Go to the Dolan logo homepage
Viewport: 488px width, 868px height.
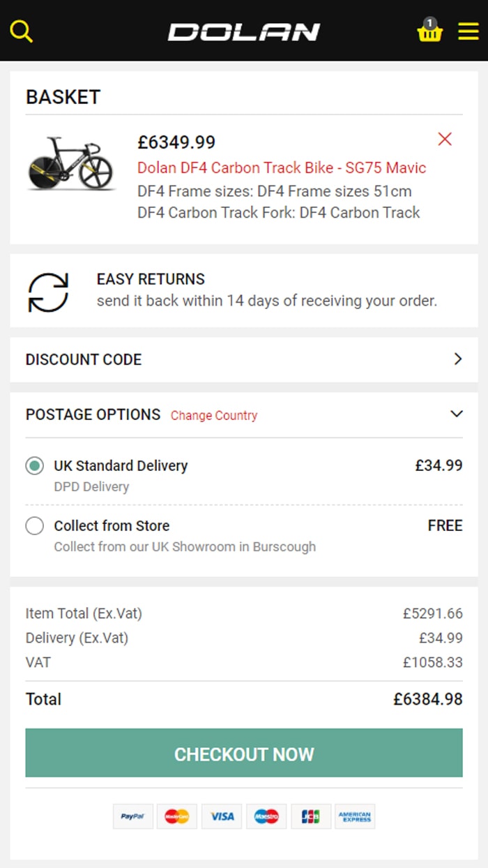click(244, 31)
